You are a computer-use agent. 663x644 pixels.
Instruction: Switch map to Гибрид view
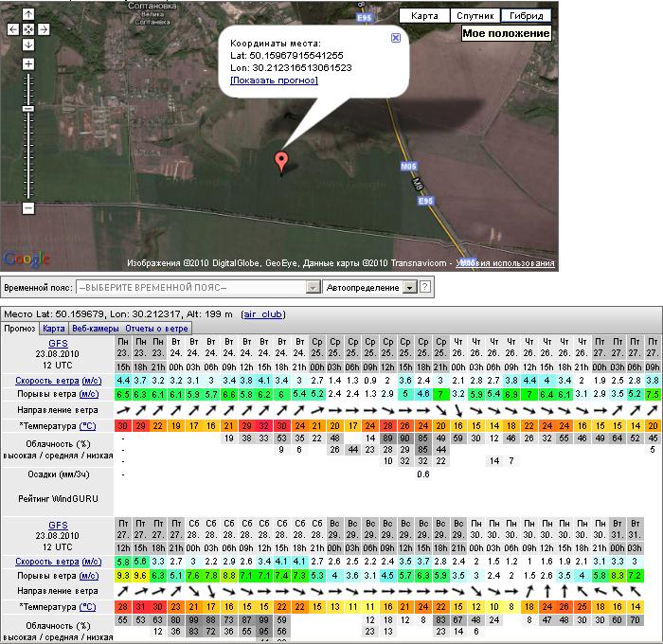tap(527, 15)
